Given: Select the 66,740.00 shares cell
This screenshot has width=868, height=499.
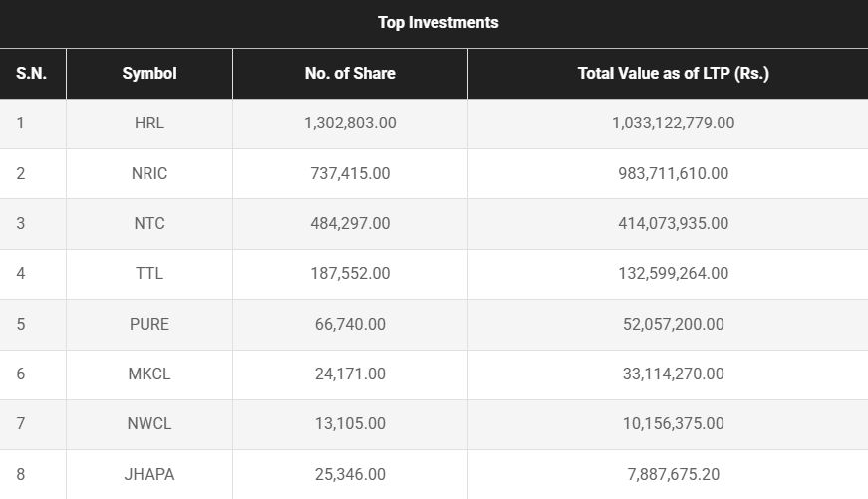Looking at the screenshot, I should click(x=350, y=324).
